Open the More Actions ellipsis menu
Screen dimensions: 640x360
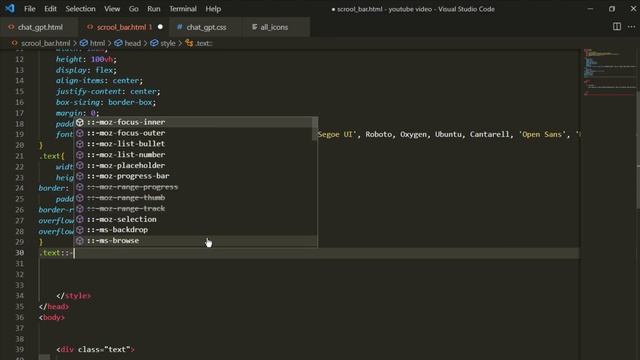coord(631,27)
